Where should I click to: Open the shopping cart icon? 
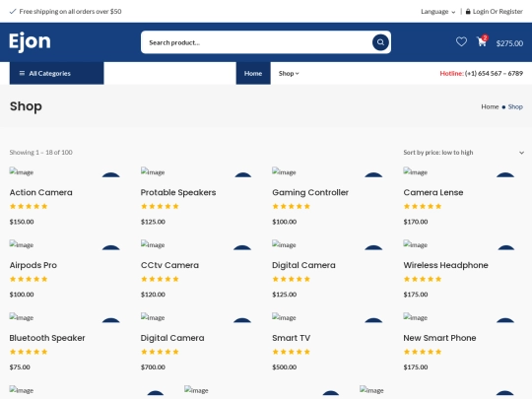482,41
